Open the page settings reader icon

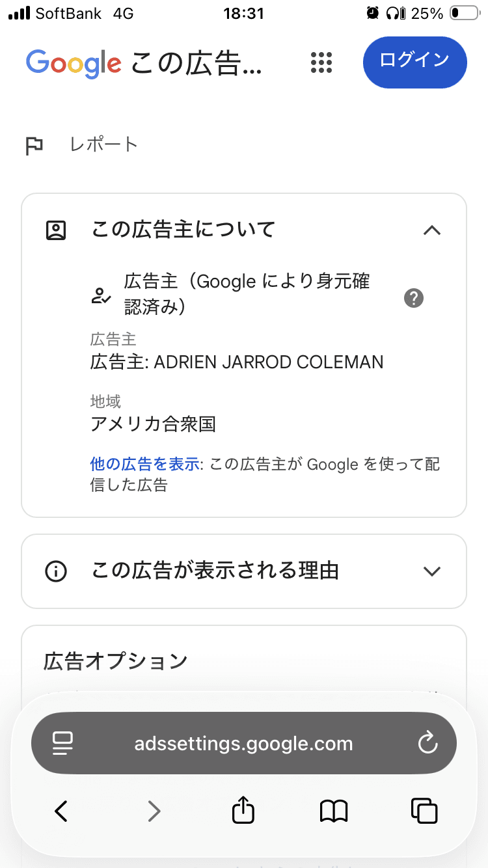[x=62, y=744]
